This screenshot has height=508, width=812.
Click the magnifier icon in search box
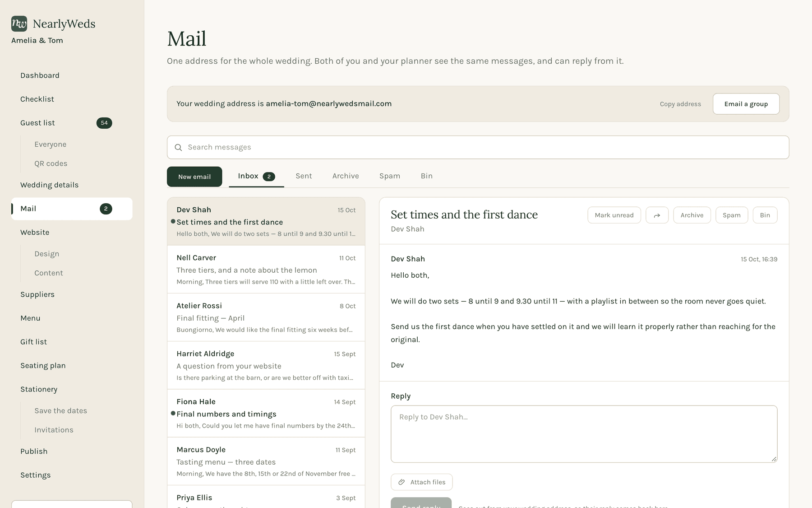coord(178,147)
